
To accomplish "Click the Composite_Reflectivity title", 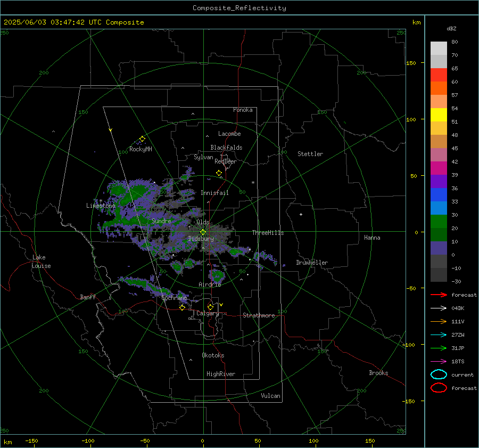I will coord(240,8).
